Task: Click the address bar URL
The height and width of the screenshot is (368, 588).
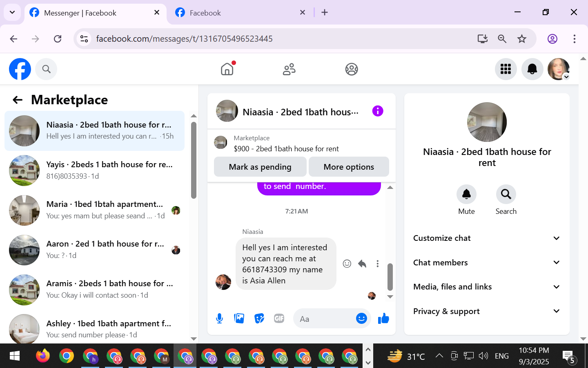Action: (184, 39)
